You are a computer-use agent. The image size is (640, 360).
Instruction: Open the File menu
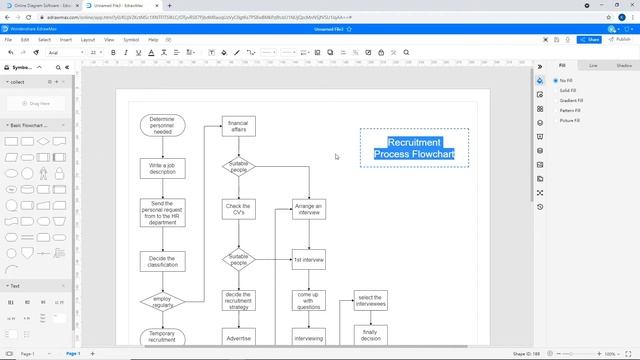pyautogui.click(x=8, y=40)
